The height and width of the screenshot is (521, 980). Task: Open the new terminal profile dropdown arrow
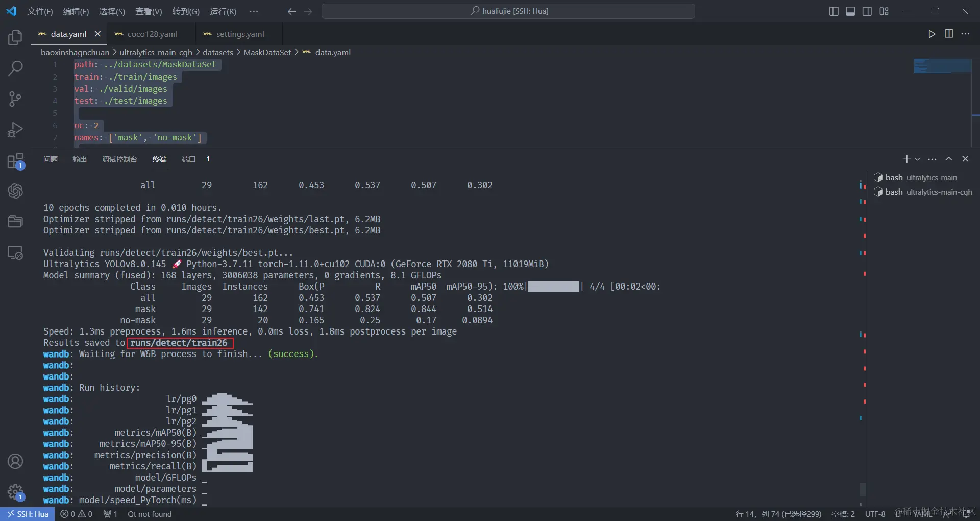[x=917, y=159]
